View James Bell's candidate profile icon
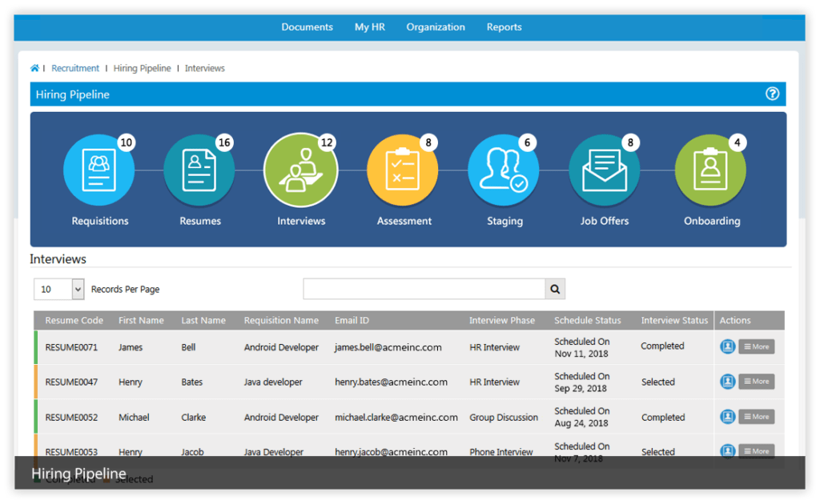This screenshot has height=504, width=820. coord(728,346)
